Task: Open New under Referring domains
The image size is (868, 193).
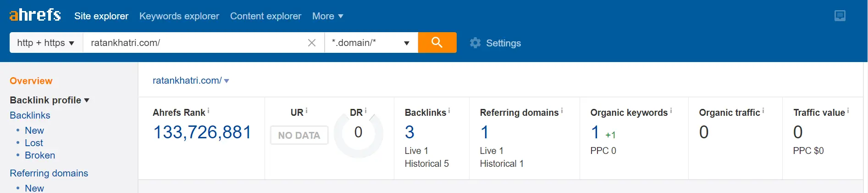Action: pyautogui.click(x=34, y=188)
